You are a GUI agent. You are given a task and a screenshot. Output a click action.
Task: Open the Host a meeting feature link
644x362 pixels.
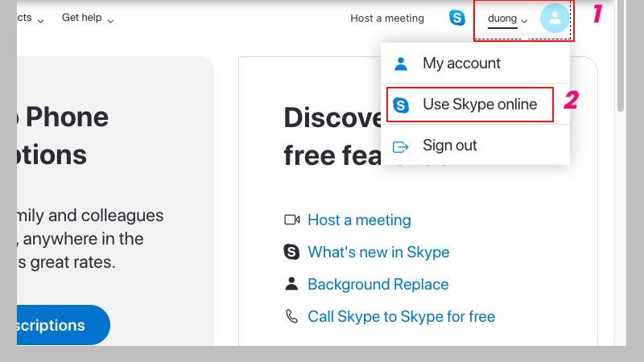pos(359,220)
